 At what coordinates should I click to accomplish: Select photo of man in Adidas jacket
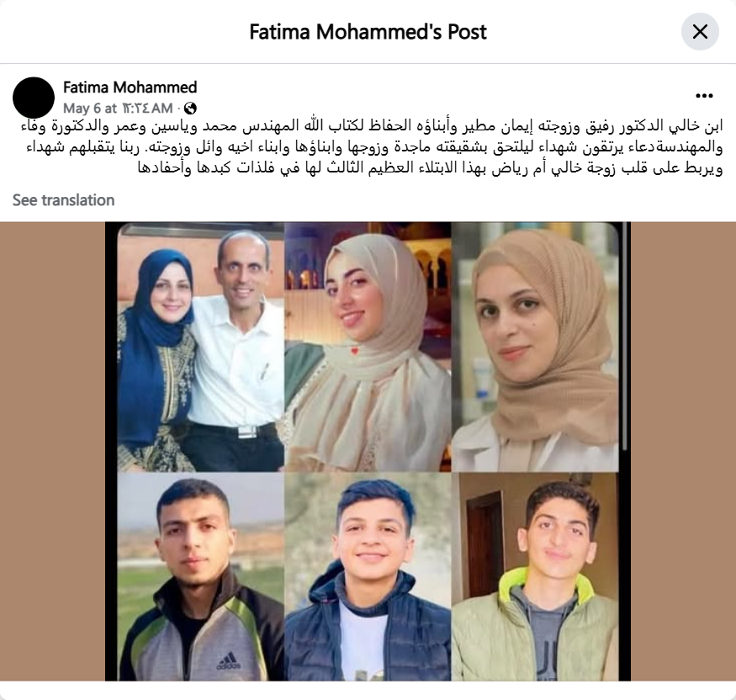click(201, 576)
